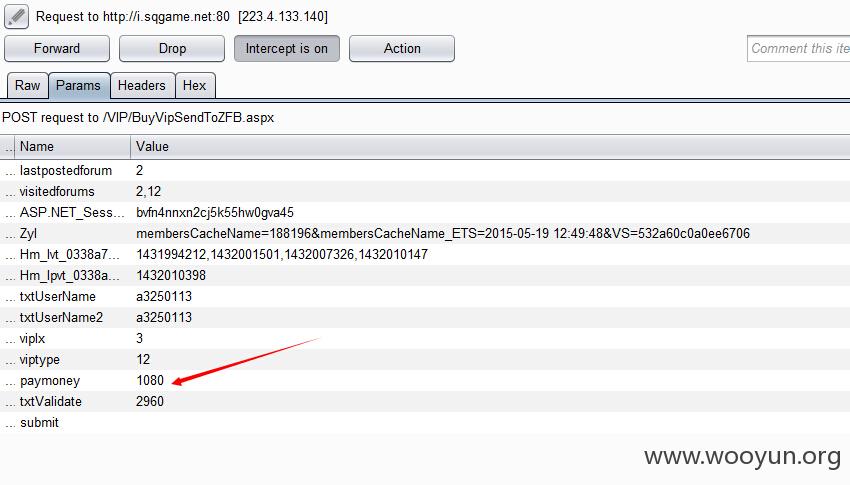
Task: Focus the Comment this item field
Action: point(799,49)
